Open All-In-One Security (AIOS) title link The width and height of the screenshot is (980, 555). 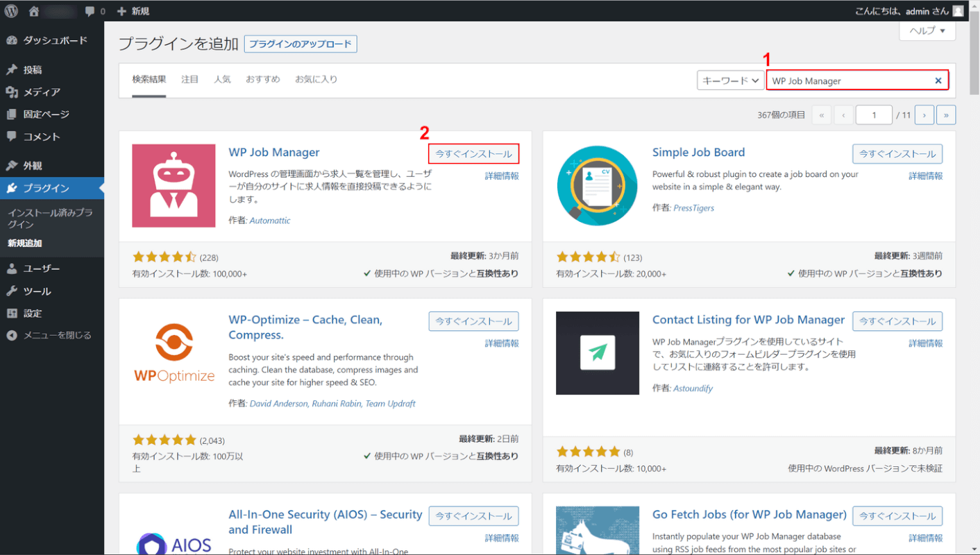[326, 522]
